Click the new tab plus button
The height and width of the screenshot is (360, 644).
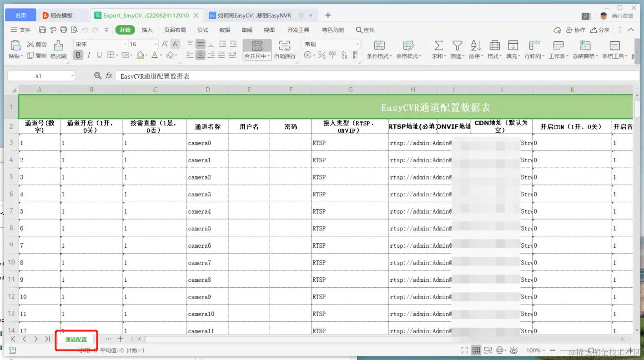[x=328, y=15]
